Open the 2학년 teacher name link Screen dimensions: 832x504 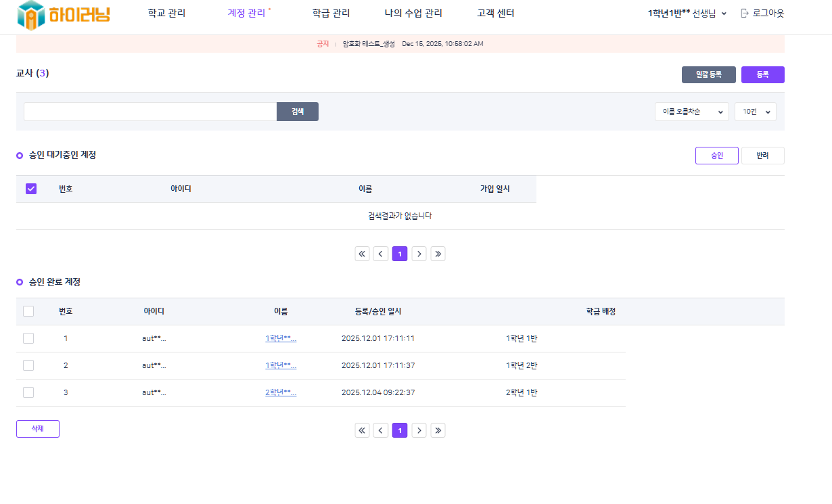tap(281, 392)
